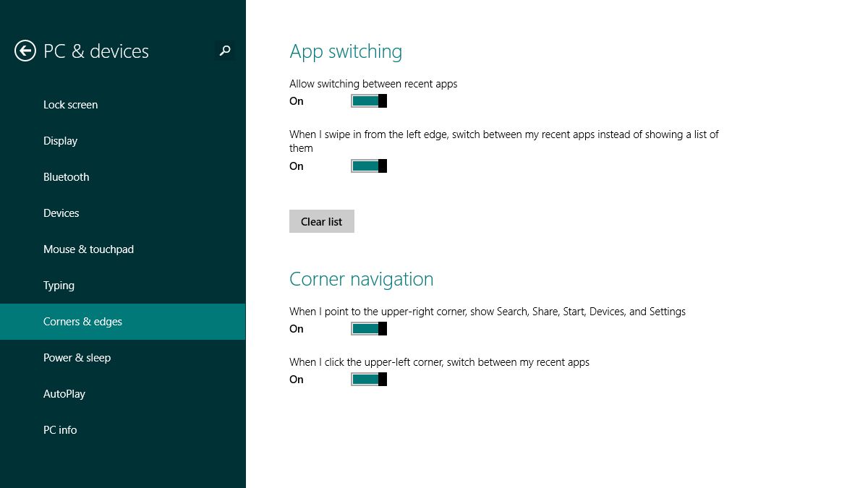View PC info page
This screenshot has height=488, width=868.
60,429
